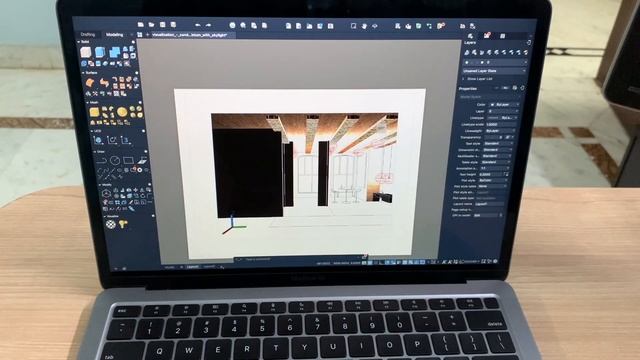
Task: Switch to the Layout1 tab at bottom
Action: 192,267
